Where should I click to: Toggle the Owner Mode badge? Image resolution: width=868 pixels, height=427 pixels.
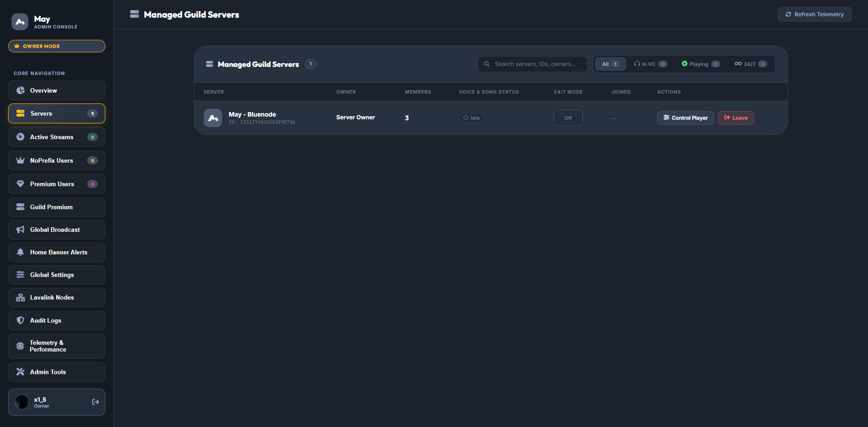point(57,46)
